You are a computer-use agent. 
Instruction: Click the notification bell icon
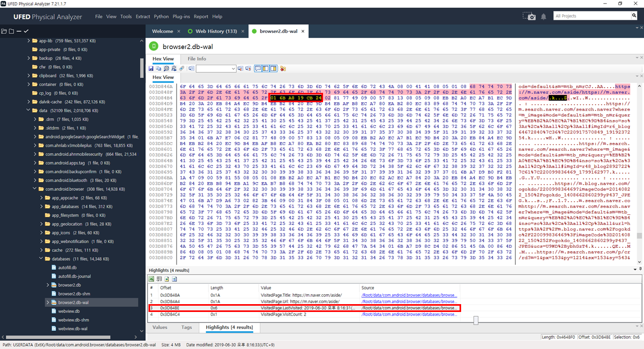543,17
